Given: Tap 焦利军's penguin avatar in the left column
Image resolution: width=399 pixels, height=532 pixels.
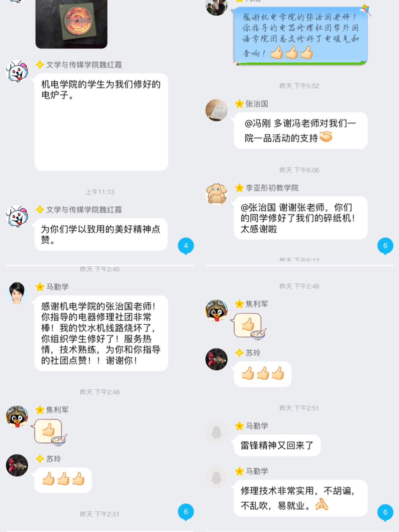Looking at the screenshot, I should point(17,416).
